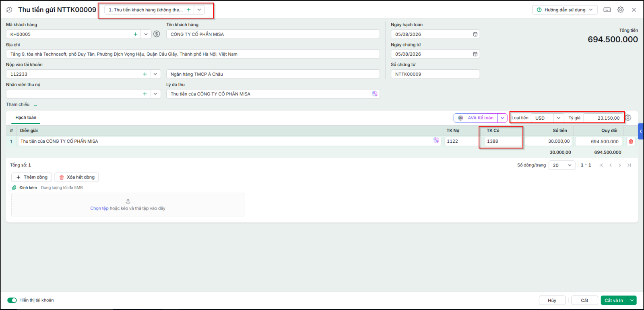644x310 pixels.
Task: Open form settings gear at top right
Action: point(621,10)
